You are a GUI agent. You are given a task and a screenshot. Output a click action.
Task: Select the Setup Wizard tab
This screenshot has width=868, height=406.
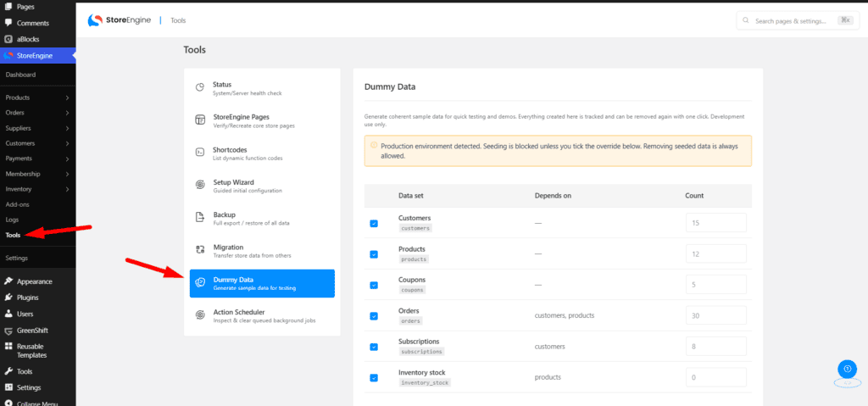coord(262,186)
